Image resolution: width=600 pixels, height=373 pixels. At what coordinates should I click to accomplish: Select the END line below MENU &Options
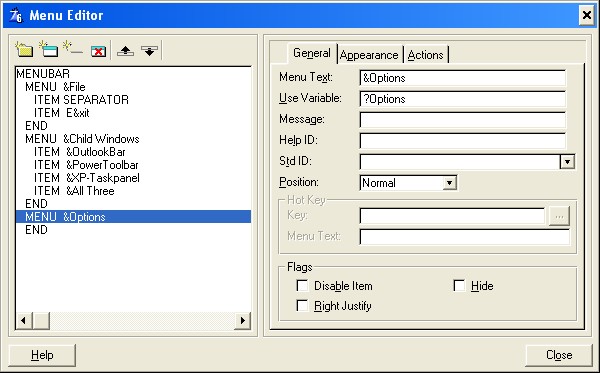coord(36,230)
